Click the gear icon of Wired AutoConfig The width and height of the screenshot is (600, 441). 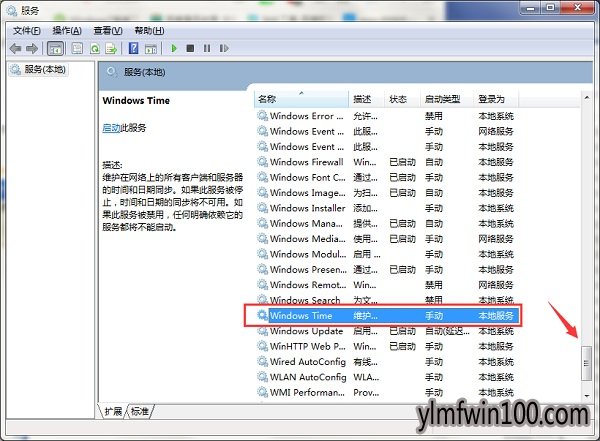point(262,362)
